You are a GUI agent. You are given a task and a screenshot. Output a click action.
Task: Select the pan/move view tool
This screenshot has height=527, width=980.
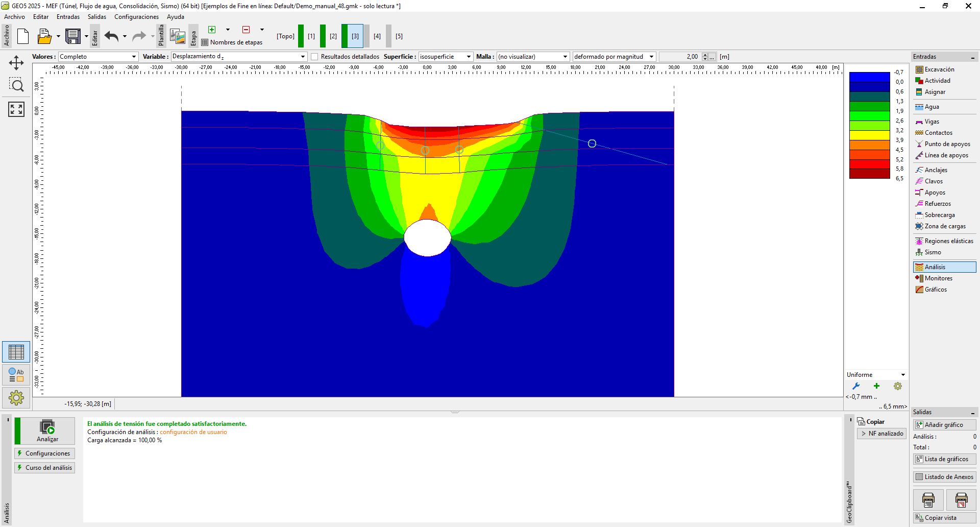16,63
